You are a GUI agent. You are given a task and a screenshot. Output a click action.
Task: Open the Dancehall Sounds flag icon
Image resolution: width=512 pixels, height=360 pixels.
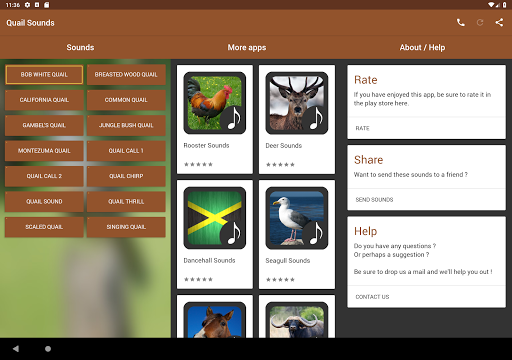click(x=215, y=218)
